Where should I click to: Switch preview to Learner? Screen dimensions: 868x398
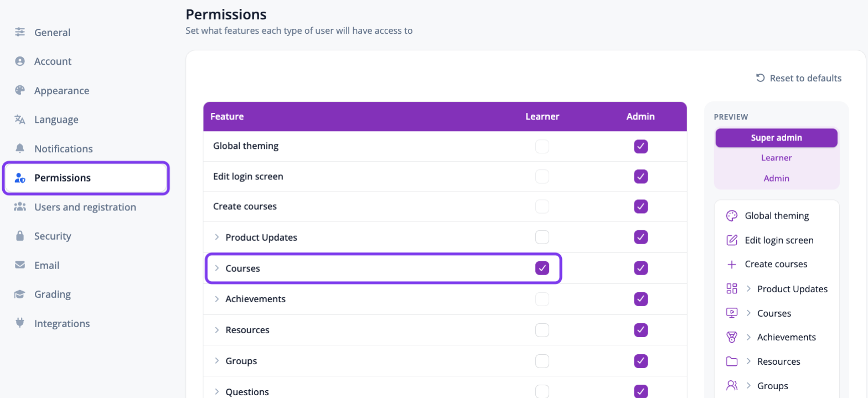coord(776,158)
